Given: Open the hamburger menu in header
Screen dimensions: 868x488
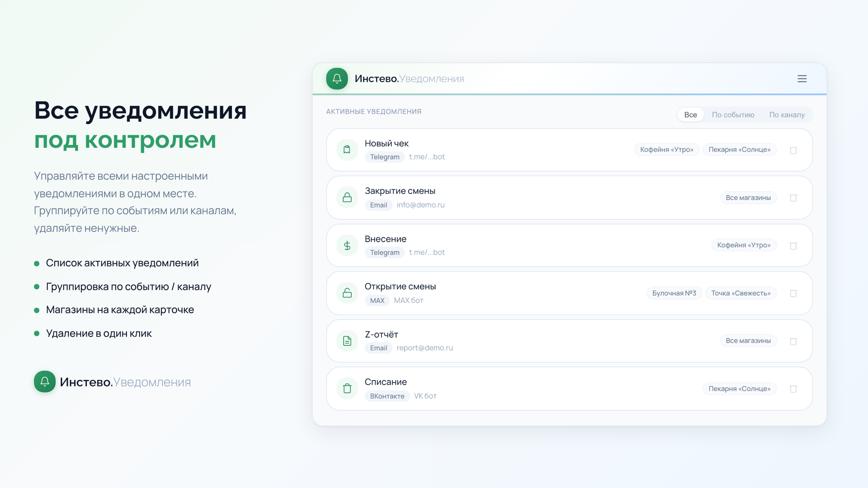Looking at the screenshot, I should coord(802,79).
